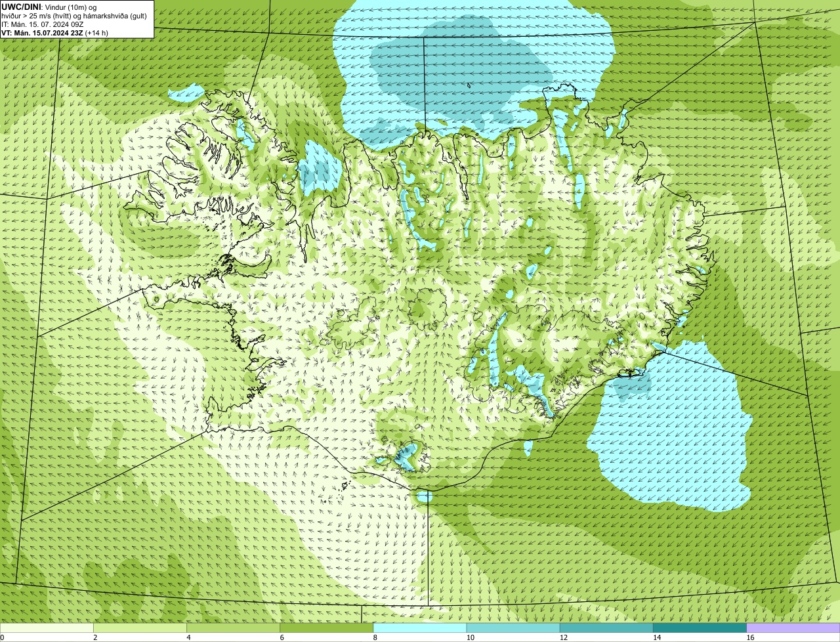Click the 14–16 m/s dark teal legend swatch
This screenshot has height=642, width=840.
coord(700,628)
